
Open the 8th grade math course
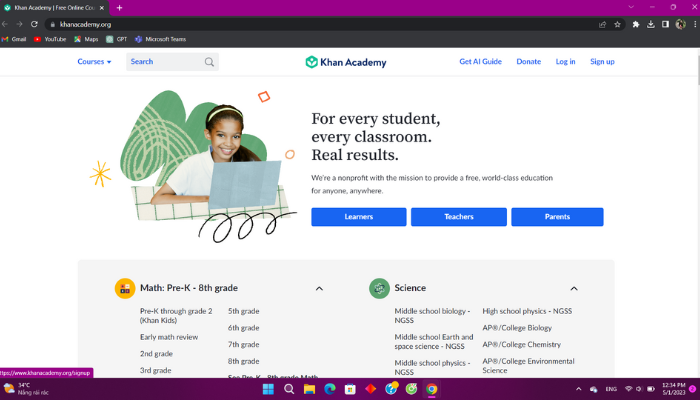[x=244, y=361]
